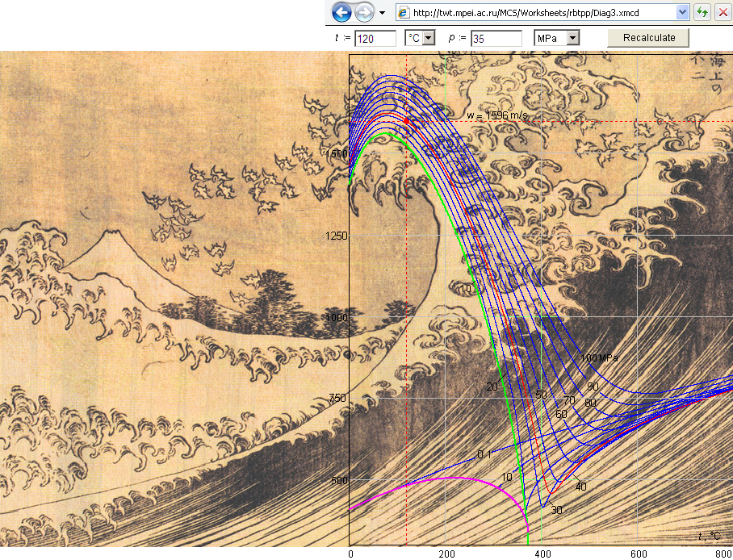Go back with the blue Back arrow
The height and width of the screenshot is (560, 733).
point(341,13)
